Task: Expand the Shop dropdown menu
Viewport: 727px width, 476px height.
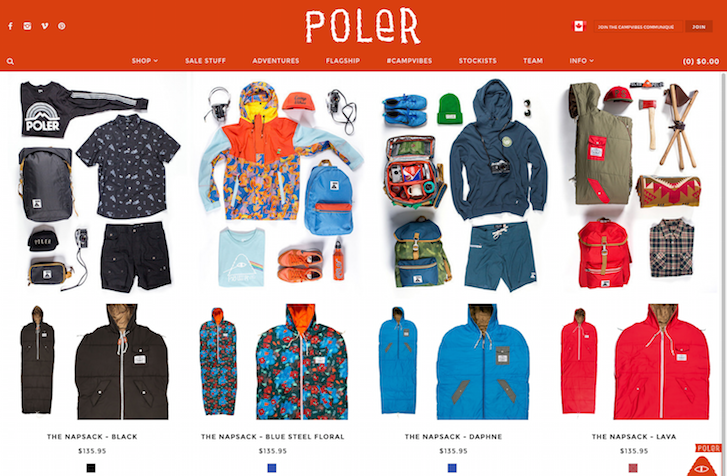Action: (145, 61)
